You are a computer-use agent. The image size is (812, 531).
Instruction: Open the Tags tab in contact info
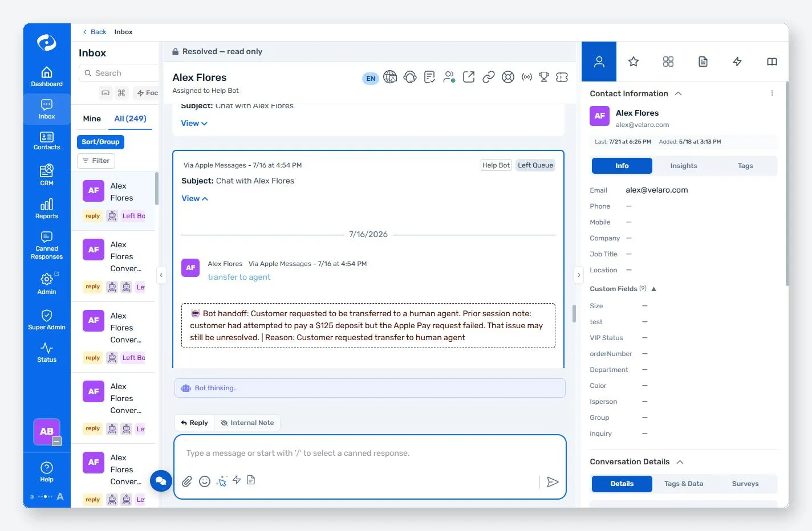tap(745, 166)
